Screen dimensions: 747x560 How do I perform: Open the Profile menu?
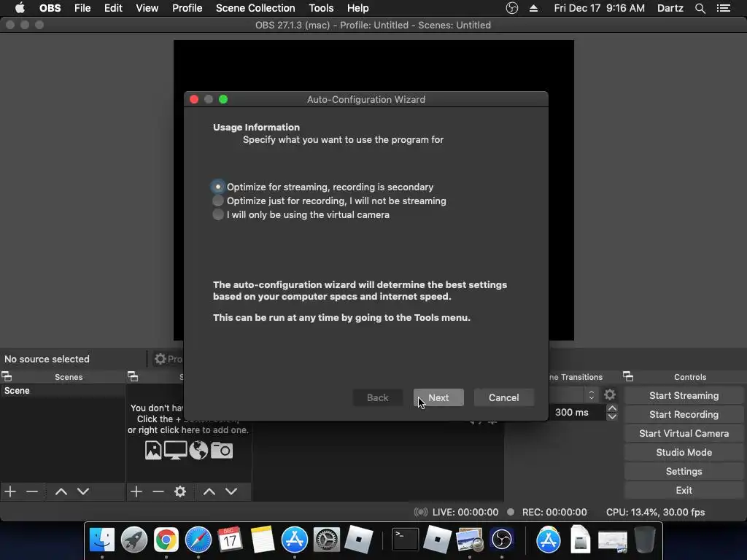187,8
